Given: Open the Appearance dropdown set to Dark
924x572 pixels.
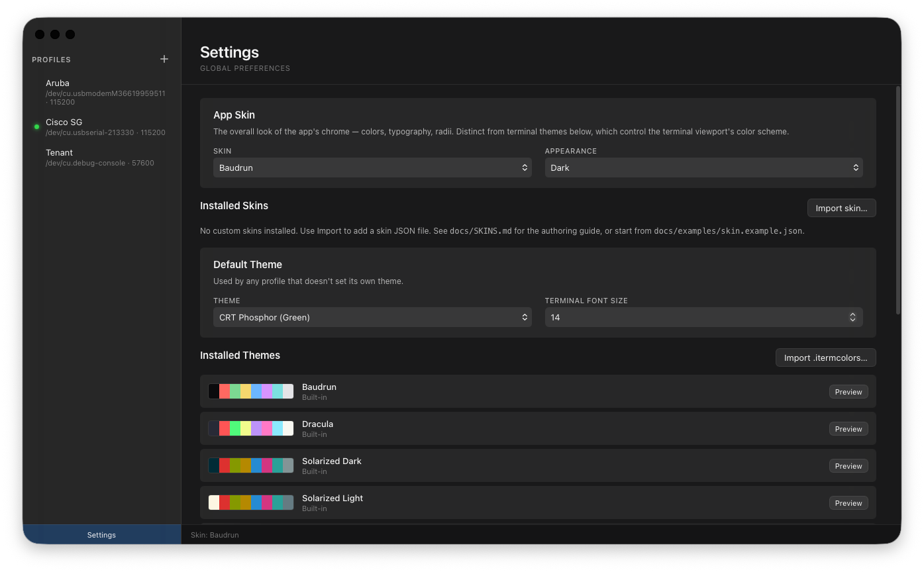Looking at the screenshot, I should [704, 167].
